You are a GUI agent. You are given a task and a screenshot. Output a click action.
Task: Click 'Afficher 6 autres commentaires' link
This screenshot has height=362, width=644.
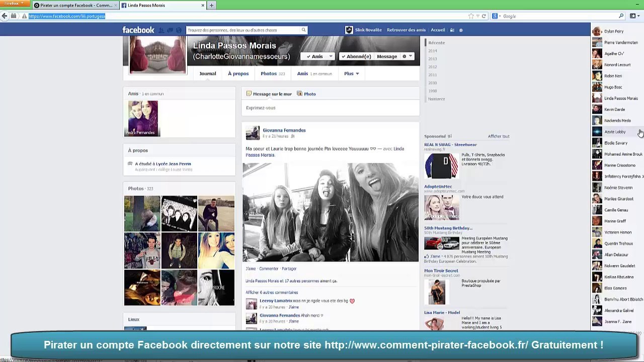272,293
